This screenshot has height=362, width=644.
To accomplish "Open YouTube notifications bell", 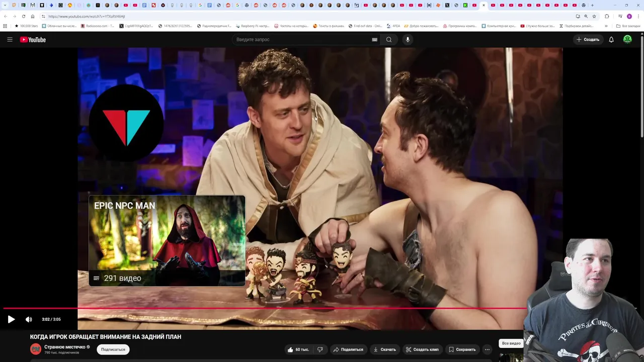I will [611, 39].
